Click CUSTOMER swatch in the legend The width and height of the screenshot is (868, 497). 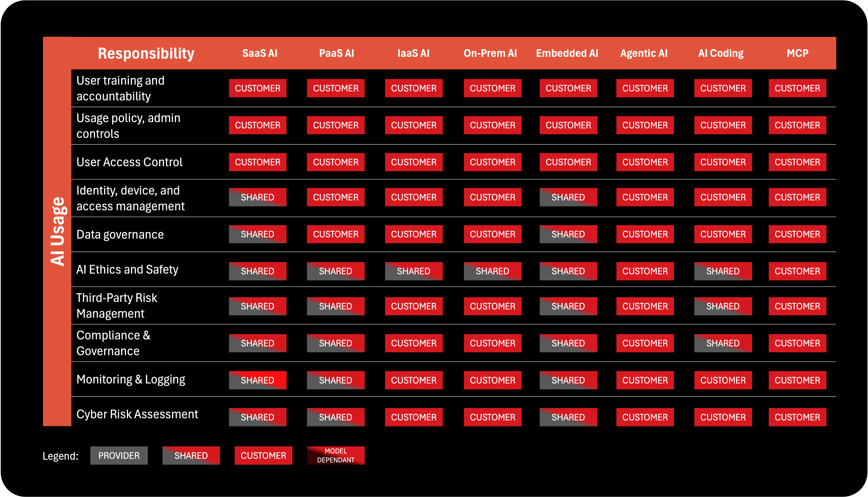pos(263,455)
